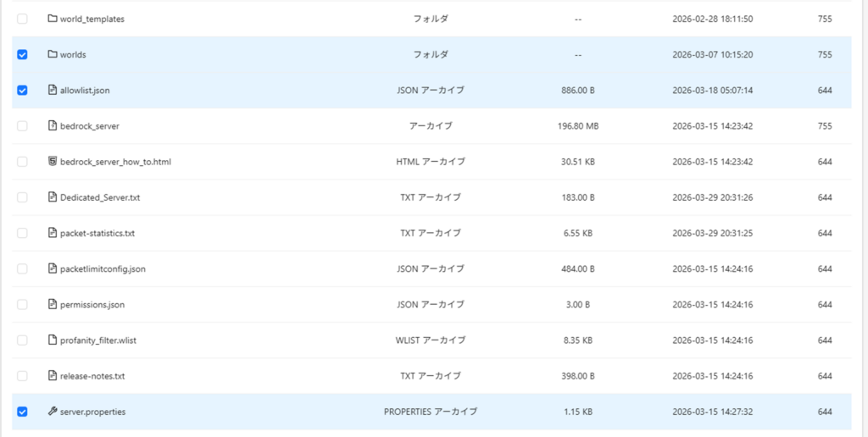Click the world_templates folder icon
868x437 pixels.
click(x=53, y=19)
